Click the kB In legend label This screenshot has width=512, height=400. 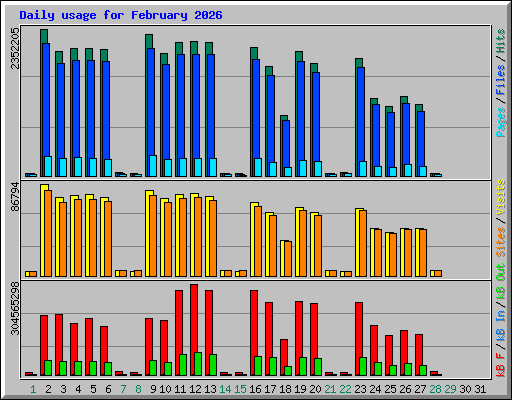tap(501, 325)
